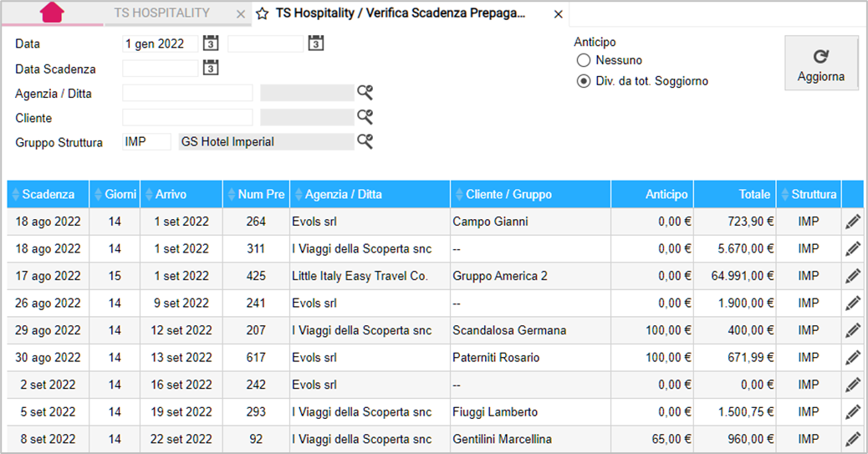Screen dimensions: 868x454
Task: Search Gruppo Struttura with magnifier icon
Action: click(x=365, y=142)
